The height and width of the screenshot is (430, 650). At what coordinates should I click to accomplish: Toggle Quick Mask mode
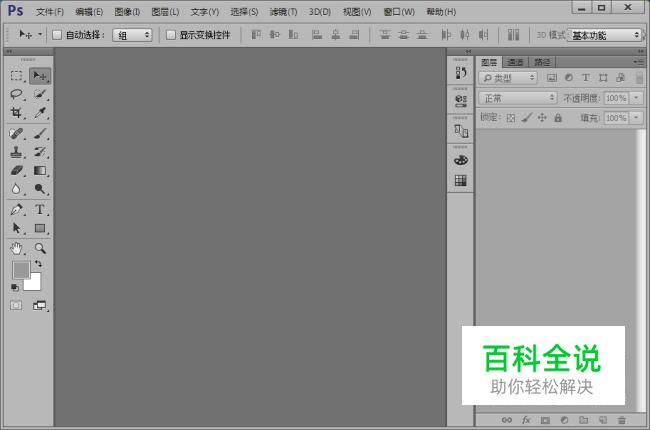click(x=16, y=306)
